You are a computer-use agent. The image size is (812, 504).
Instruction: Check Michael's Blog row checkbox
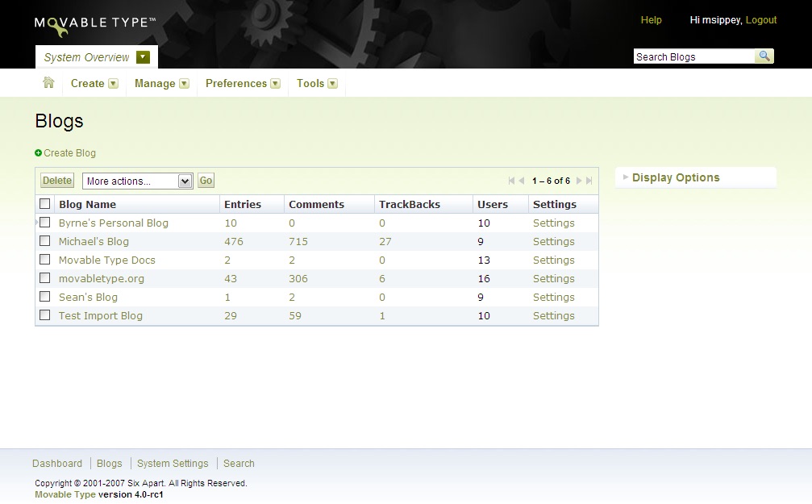(45, 241)
